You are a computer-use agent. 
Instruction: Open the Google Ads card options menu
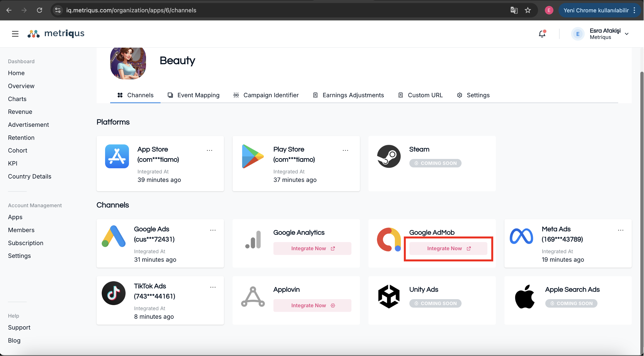[x=213, y=230]
